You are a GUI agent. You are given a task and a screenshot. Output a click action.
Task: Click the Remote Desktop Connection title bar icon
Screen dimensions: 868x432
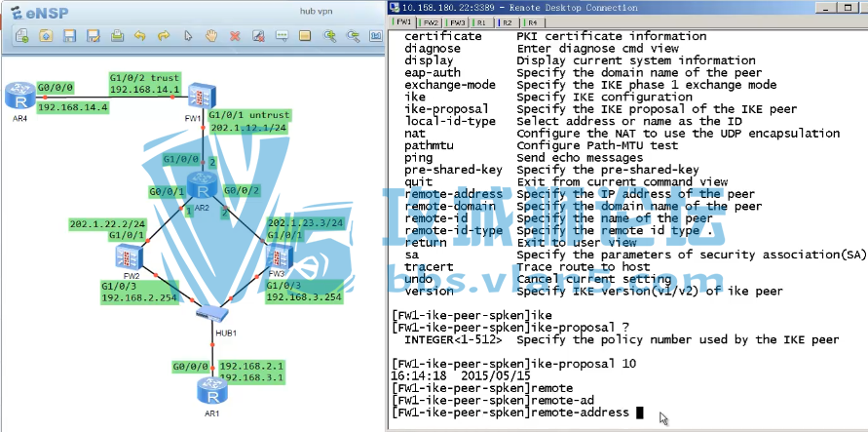[395, 7]
